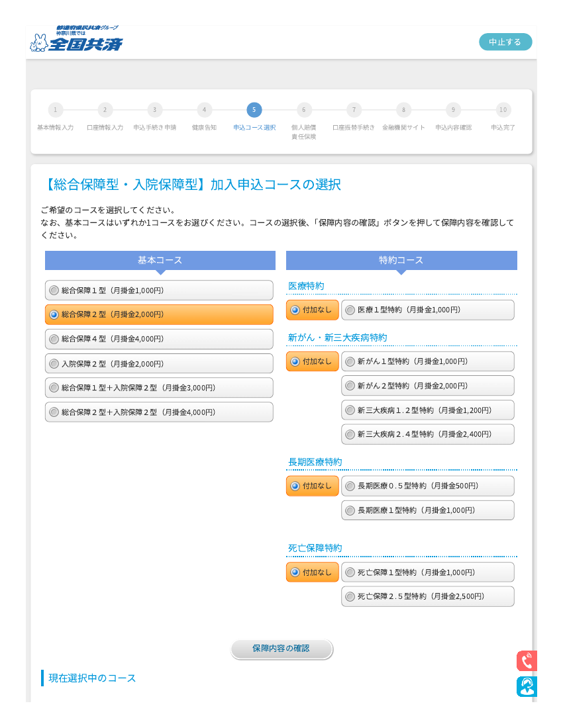The height and width of the screenshot is (728, 563).
Task: Choose 新がん2型特約 (月掛金2,000円)
Action: (x=428, y=386)
